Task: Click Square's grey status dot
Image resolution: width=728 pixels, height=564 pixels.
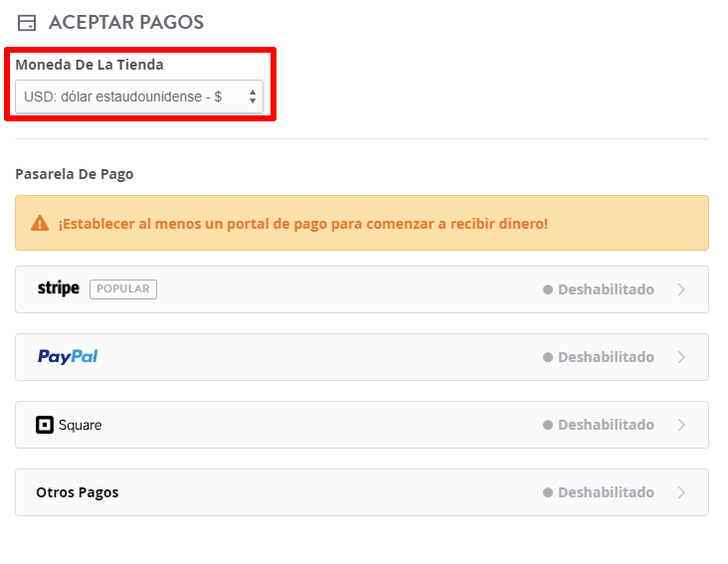Action: point(548,425)
